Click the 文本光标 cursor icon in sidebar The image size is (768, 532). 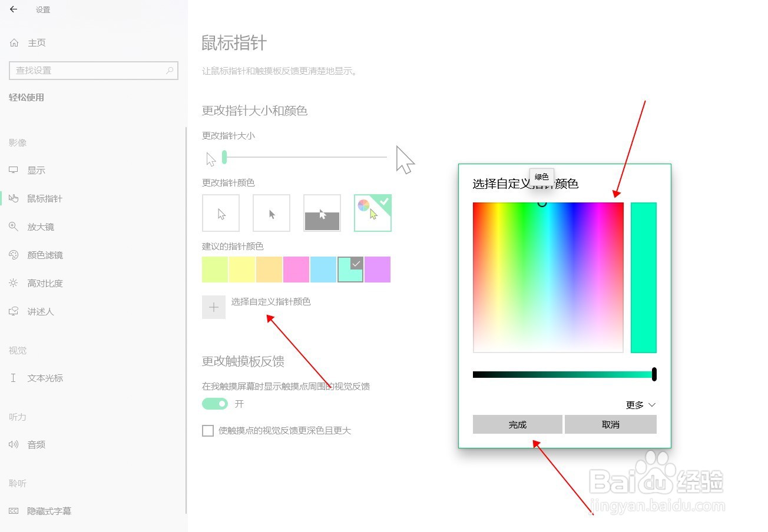coord(14,378)
